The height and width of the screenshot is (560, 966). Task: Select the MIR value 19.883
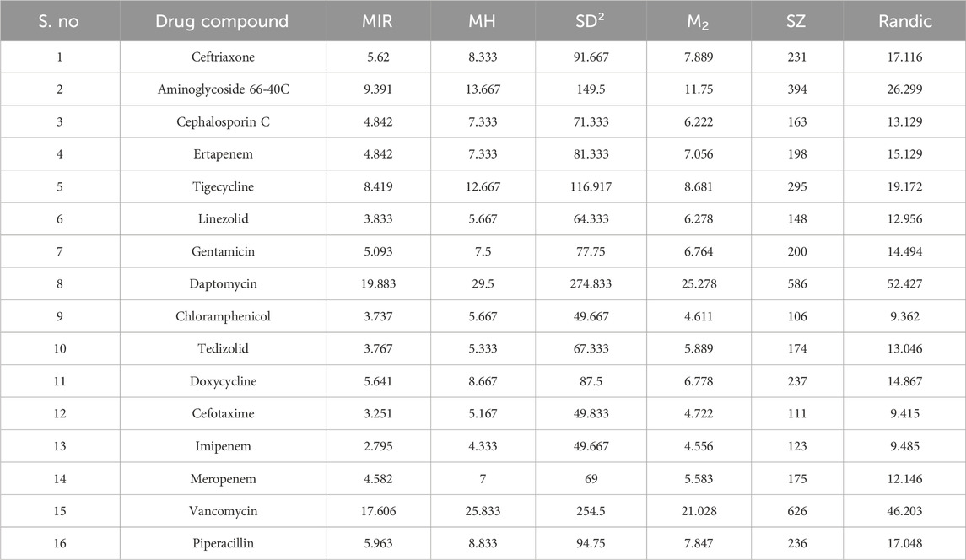pyautogui.click(x=374, y=284)
